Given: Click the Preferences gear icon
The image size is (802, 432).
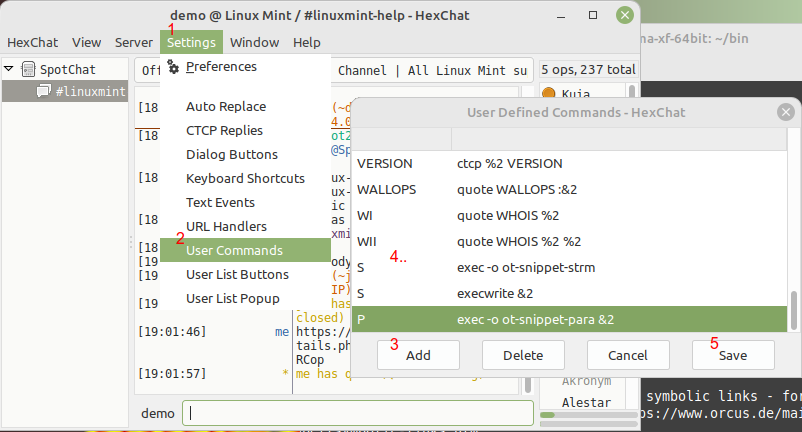Looking at the screenshot, I should [173, 67].
